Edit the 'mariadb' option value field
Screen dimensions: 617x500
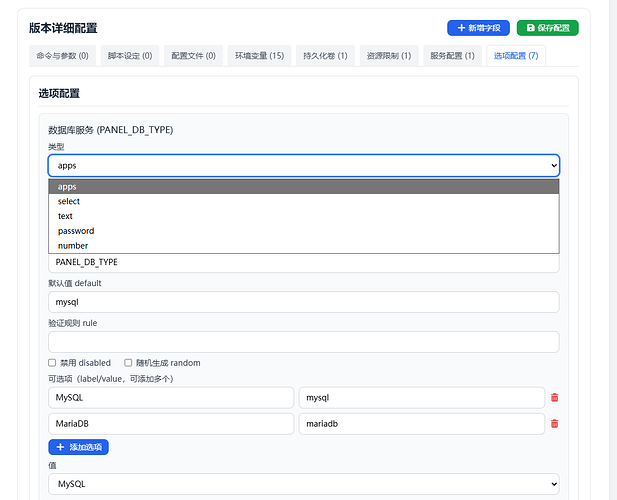click(421, 423)
